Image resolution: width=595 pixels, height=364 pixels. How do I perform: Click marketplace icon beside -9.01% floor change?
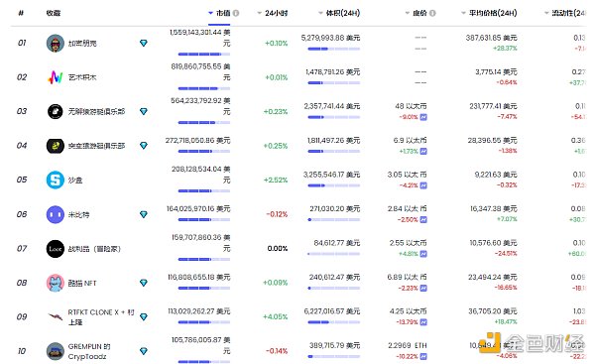click(423, 117)
